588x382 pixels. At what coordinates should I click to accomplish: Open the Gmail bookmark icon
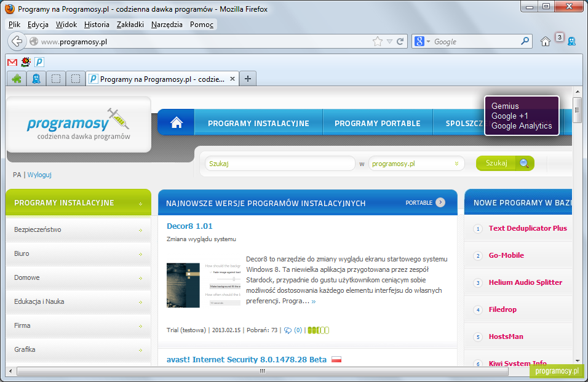12,62
